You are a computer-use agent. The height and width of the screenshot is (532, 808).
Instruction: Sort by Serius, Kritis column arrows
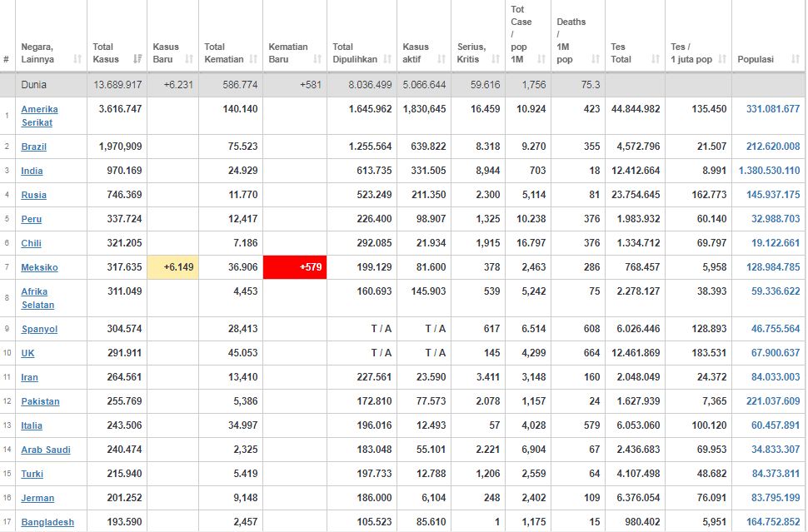click(x=496, y=59)
